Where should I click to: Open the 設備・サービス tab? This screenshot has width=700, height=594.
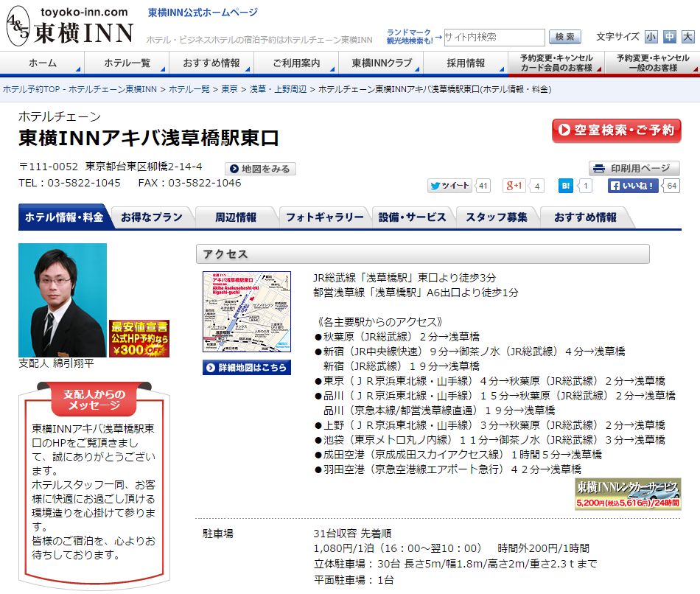tap(412, 217)
